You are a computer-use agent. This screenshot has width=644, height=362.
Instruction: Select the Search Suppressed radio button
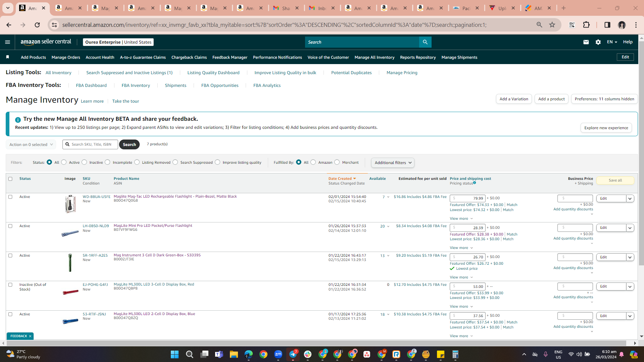coord(175,162)
